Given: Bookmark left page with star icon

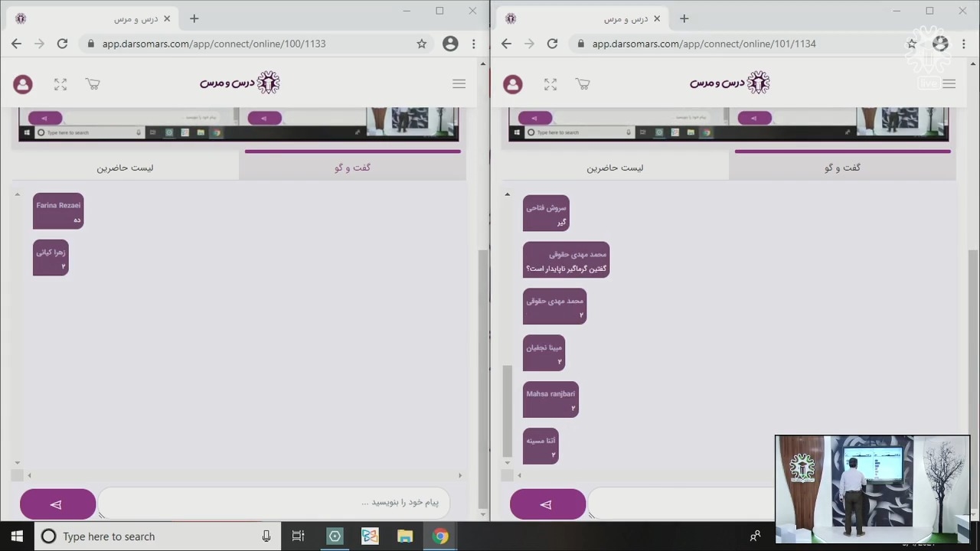Looking at the screenshot, I should coord(421,44).
